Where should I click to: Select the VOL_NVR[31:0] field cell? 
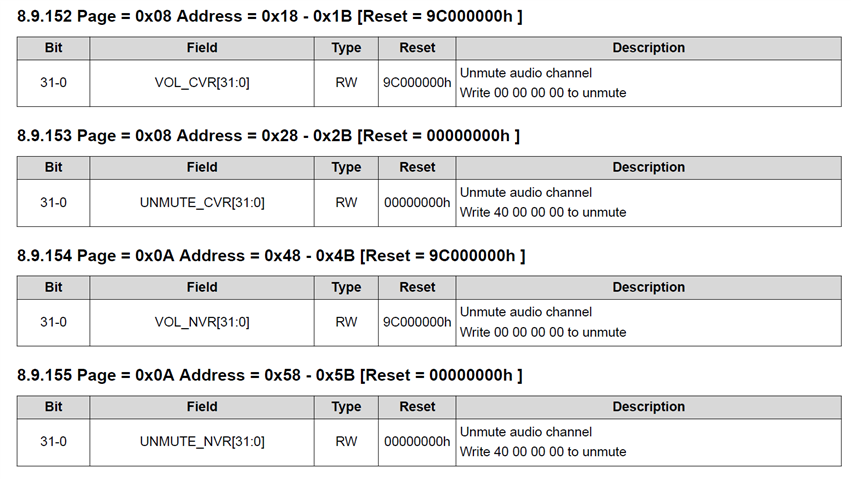202,322
